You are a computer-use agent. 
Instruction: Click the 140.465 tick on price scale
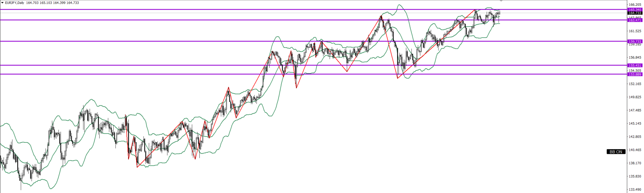(635, 150)
